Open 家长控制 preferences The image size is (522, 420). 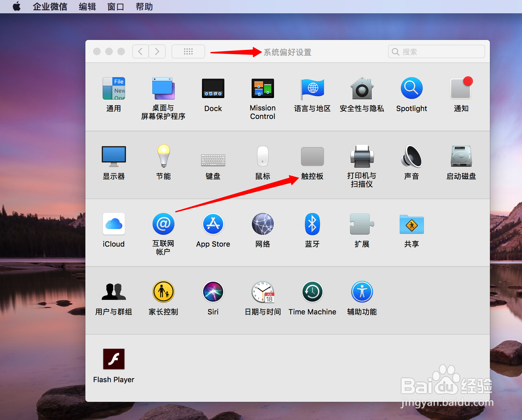coord(163,291)
